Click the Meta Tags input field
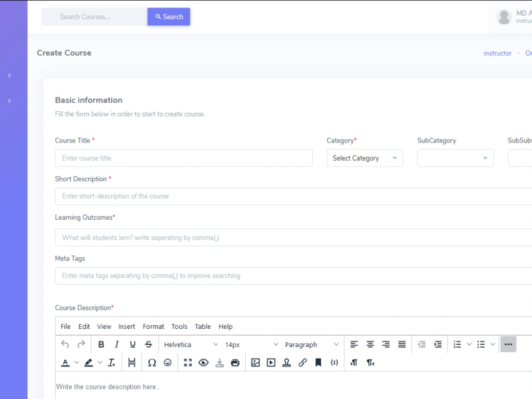Image resolution: width=532 pixels, height=399 pixels. (x=294, y=276)
